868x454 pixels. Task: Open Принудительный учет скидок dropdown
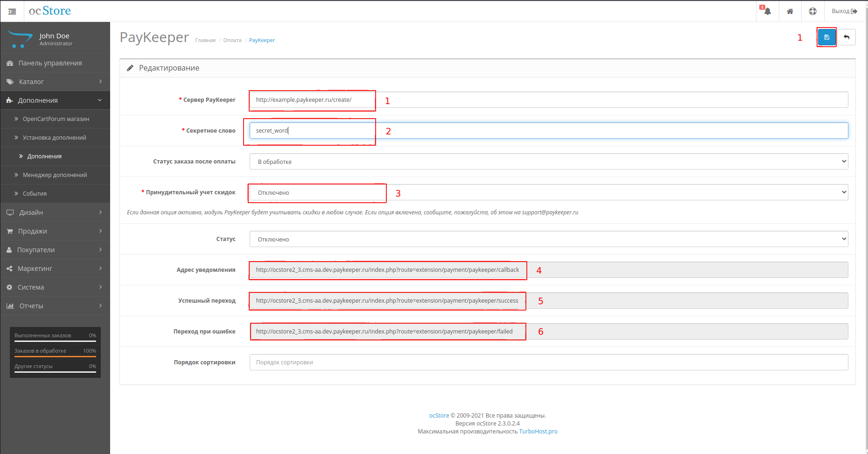coord(548,192)
